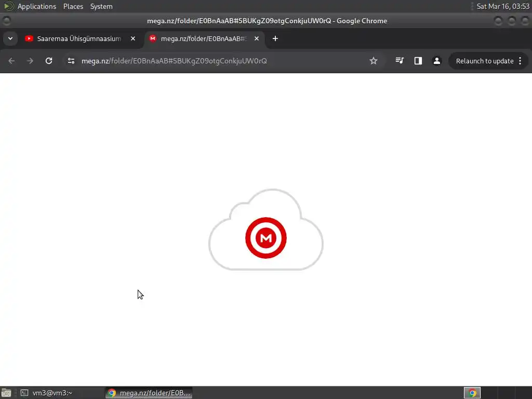Click the window menu button on title bar
This screenshot has height=399, width=532.
6,21
